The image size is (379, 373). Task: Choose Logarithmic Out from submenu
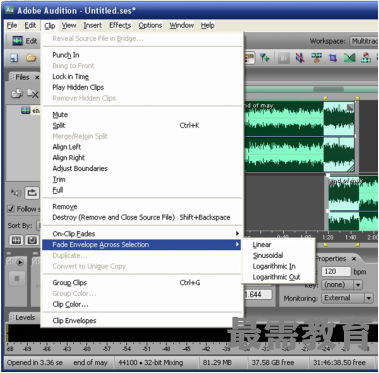(x=276, y=277)
